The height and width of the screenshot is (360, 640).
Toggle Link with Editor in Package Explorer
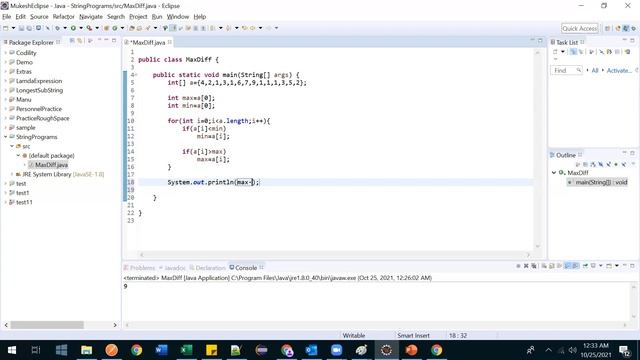click(79, 40)
